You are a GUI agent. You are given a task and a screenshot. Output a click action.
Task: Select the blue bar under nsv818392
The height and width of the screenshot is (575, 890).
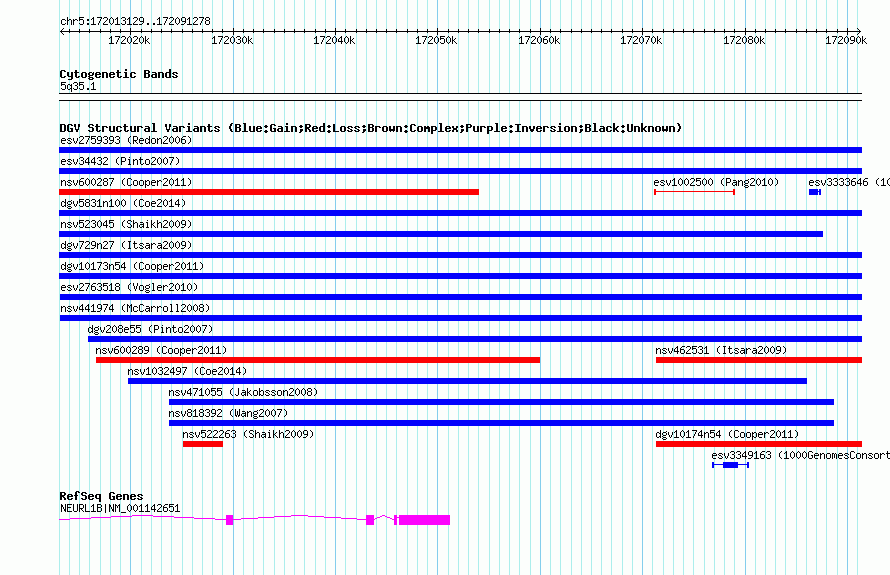coord(502,423)
